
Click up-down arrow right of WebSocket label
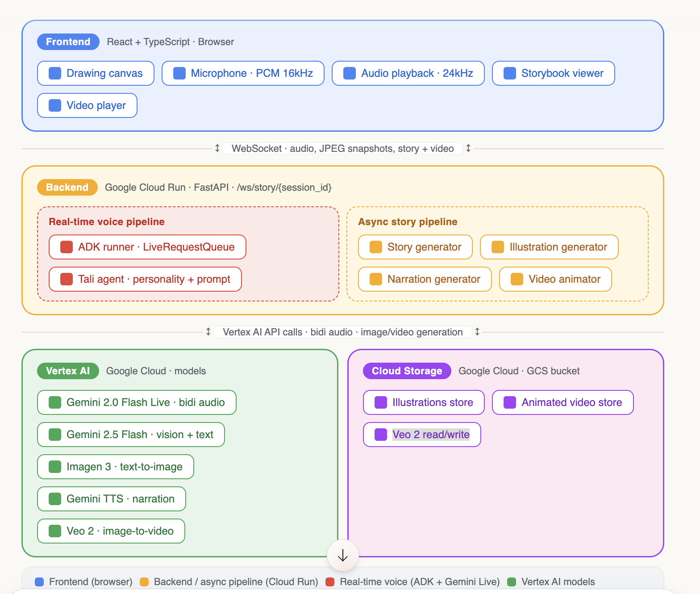pos(468,148)
